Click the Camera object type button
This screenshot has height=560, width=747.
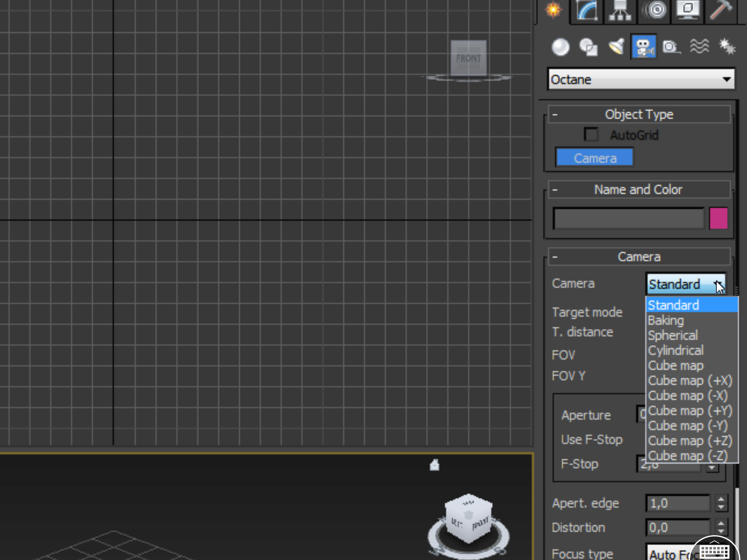[x=595, y=158]
